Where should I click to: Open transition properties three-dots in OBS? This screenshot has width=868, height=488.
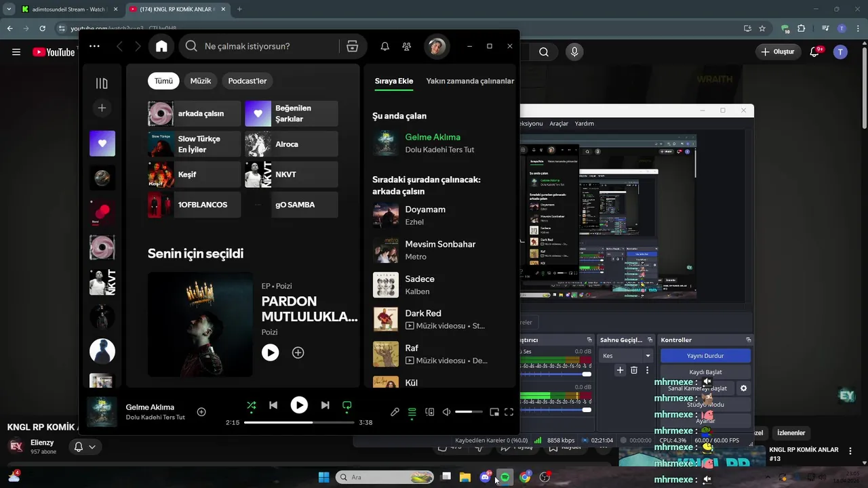[647, 370]
